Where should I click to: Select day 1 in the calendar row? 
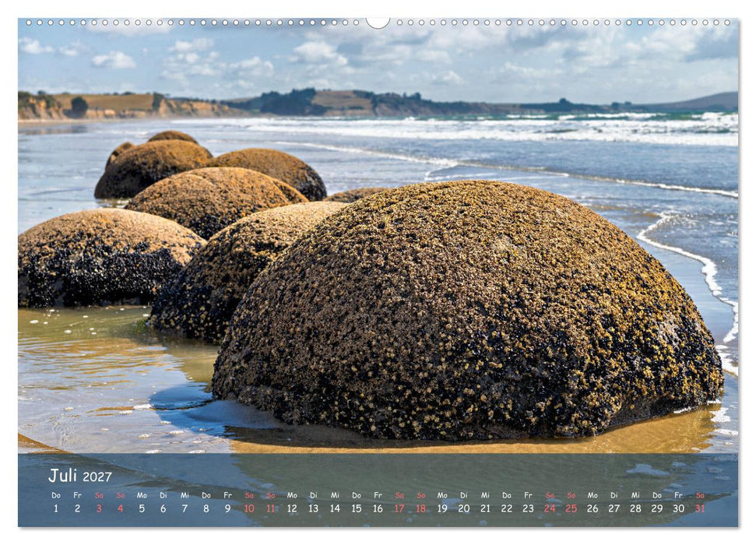click(56, 508)
